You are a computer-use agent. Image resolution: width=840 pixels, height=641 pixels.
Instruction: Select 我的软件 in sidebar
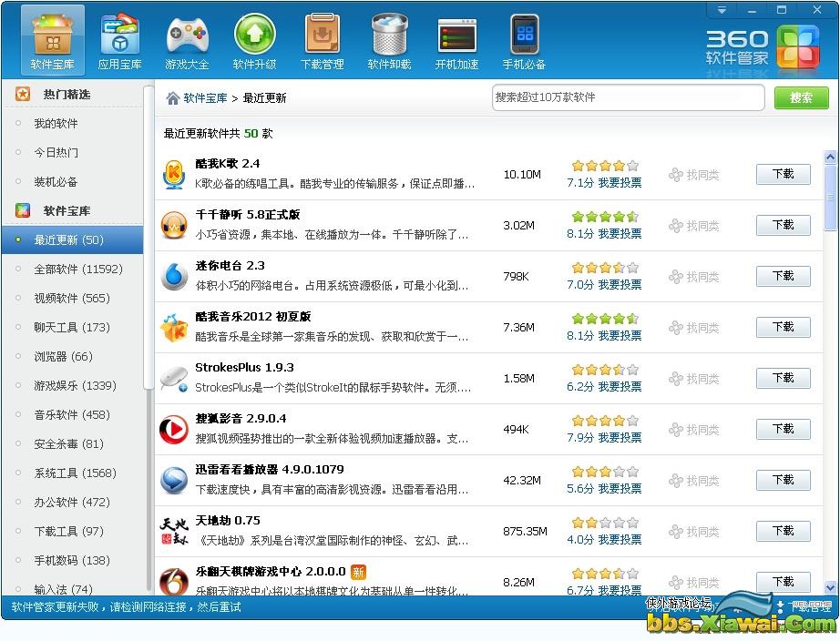coord(56,124)
